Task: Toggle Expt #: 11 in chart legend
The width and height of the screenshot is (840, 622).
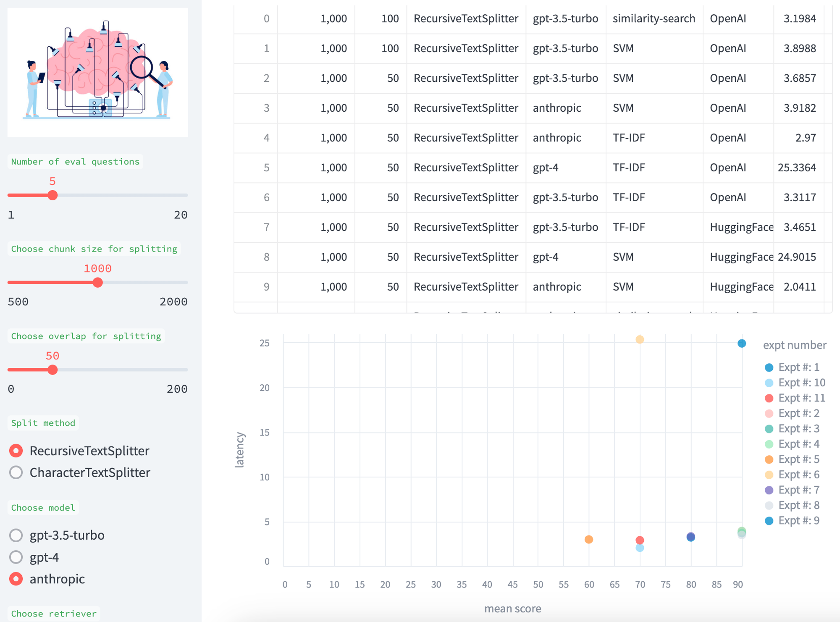Action: click(x=801, y=398)
